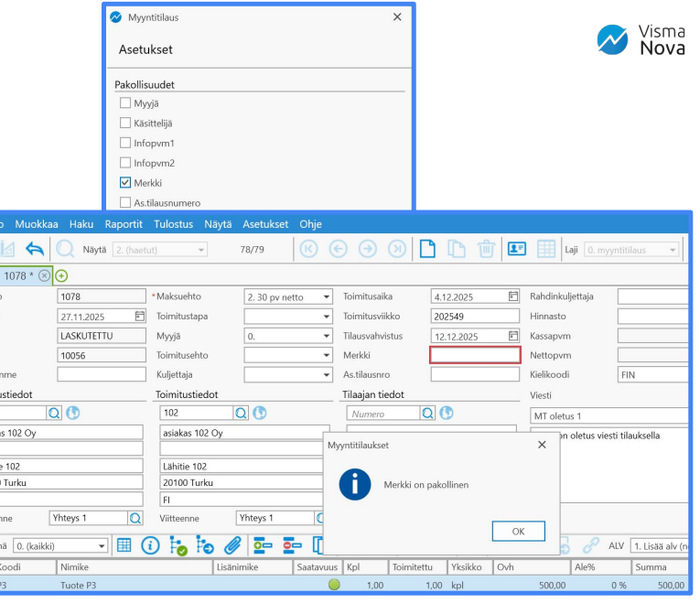Screen dimensions: 700x603
Task: Open the Raportit menu
Action: click(123, 224)
